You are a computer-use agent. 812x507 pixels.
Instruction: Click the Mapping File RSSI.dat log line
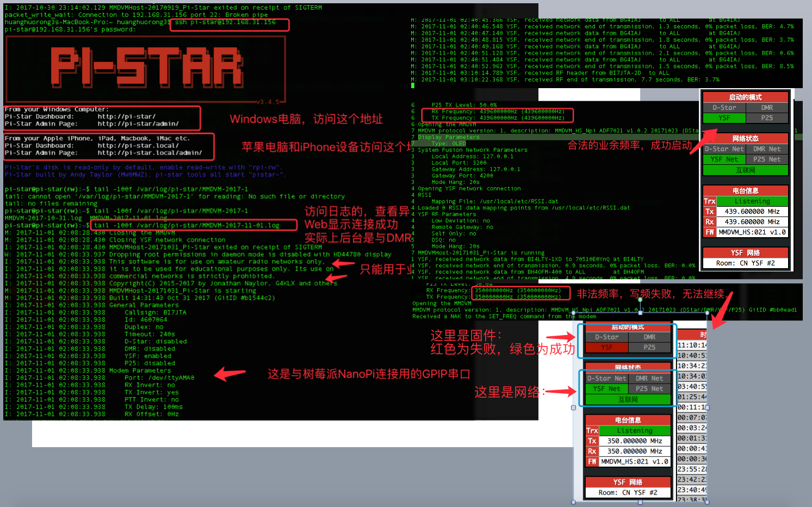coord(494,201)
